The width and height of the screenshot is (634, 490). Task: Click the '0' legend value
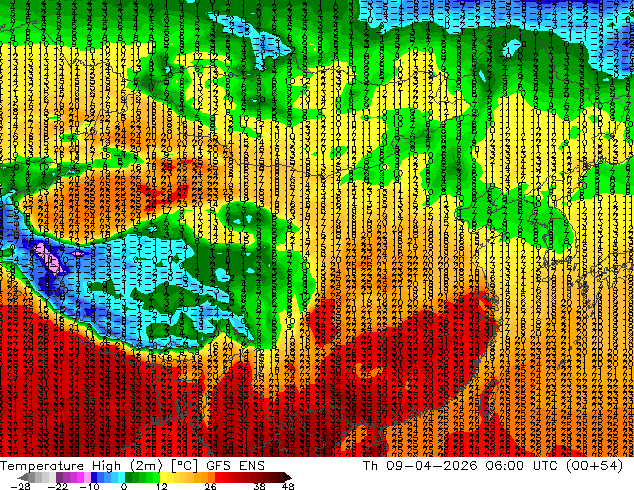coord(124,486)
